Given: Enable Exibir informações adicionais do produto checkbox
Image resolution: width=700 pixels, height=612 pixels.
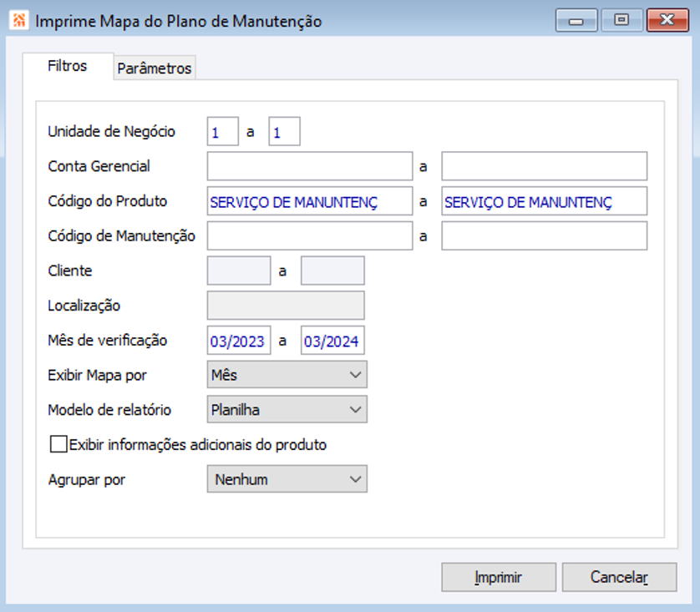Looking at the screenshot, I should click(58, 444).
